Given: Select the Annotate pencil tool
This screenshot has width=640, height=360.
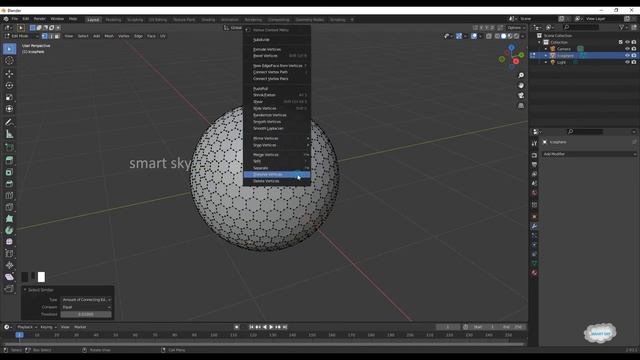Looking at the screenshot, I should tap(9, 122).
